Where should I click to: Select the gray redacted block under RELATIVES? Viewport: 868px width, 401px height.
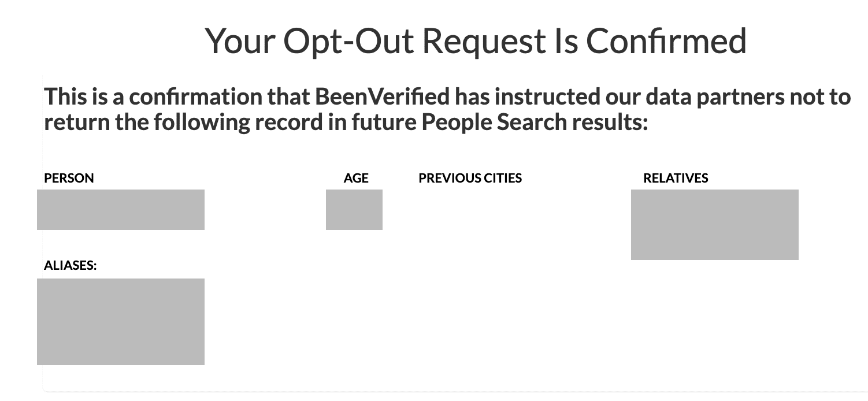click(715, 225)
